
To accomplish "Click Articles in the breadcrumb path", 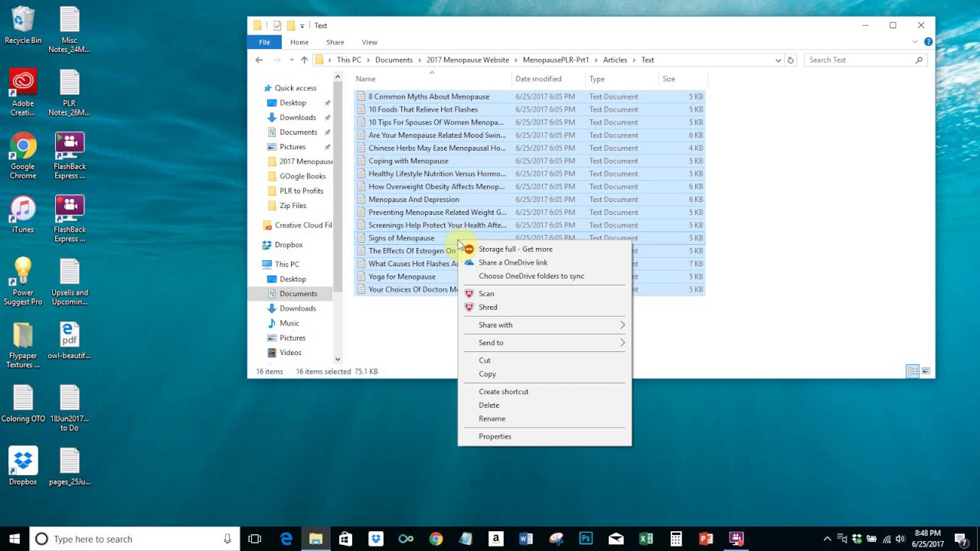I will pos(615,60).
